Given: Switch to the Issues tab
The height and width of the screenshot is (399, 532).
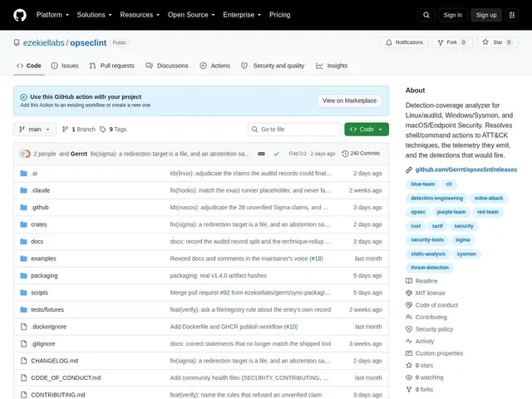Looking at the screenshot, I should point(65,66).
